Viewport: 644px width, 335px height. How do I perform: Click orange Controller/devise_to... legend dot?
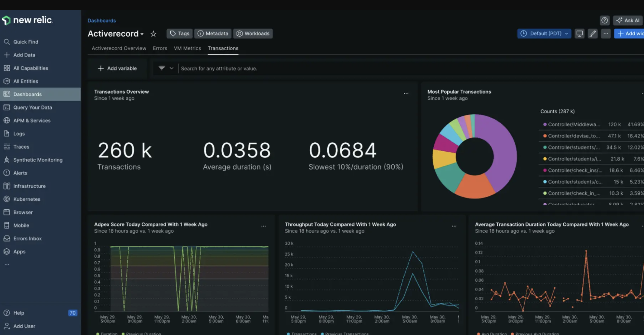point(545,136)
